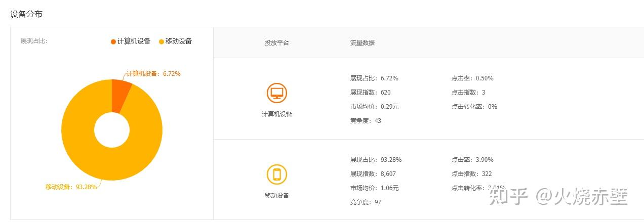Select the small orange computer slice of donut
Viewport: 644px width, 222px height.
pyautogui.click(x=122, y=96)
